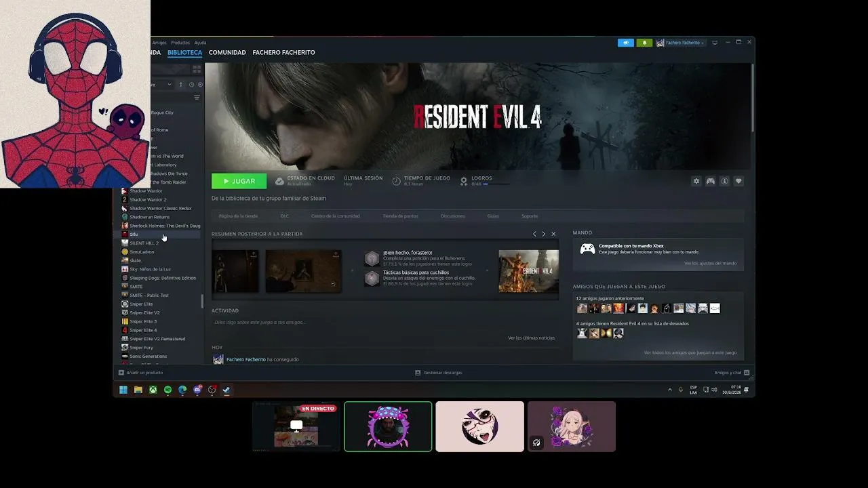Toggle library grid view icon
The image size is (868, 488).
[x=197, y=69]
